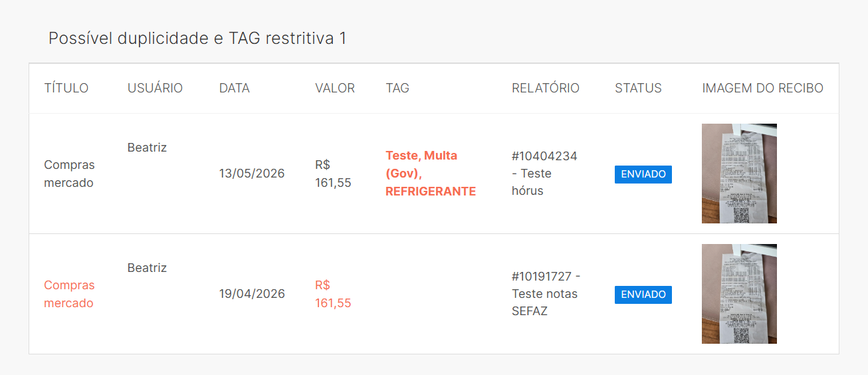The height and width of the screenshot is (375, 868).
Task: Select the first row Compras mercado title
Action: pos(69,174)
